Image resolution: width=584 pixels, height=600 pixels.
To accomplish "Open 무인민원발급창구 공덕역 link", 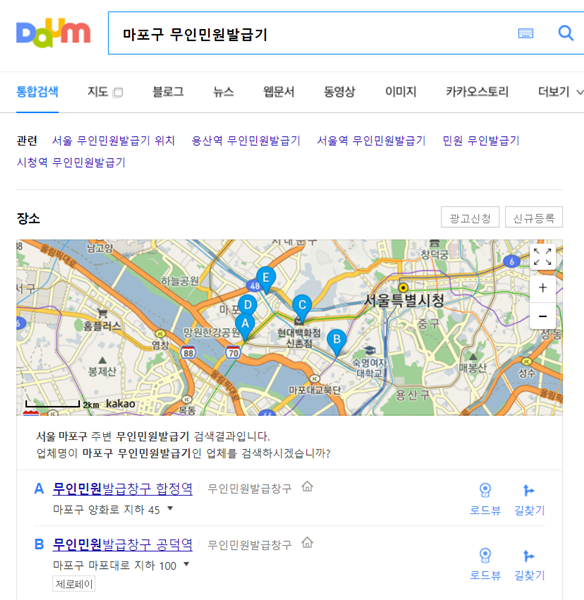I will point(122,544).
